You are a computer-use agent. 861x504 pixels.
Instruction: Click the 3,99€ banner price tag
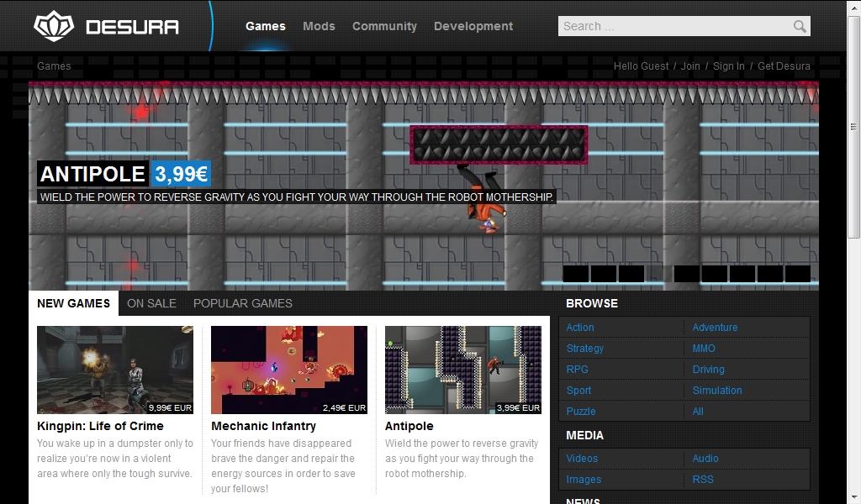182,175
